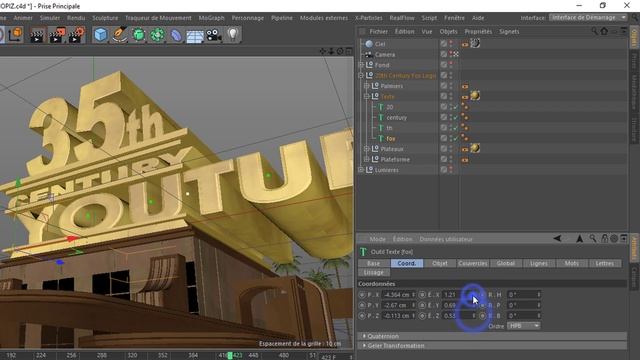Open Render Settings clapperboard with gear
The width and height of the screenshot is (640, 360).
coord(76,35)
